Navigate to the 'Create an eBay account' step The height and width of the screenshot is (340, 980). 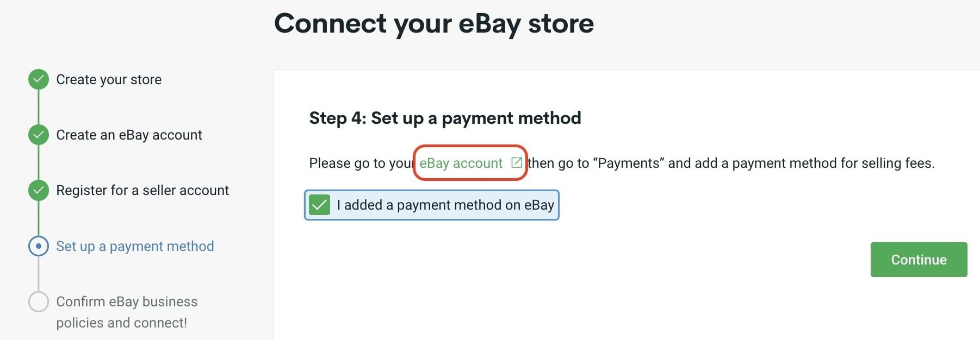[x=129, y=134]
